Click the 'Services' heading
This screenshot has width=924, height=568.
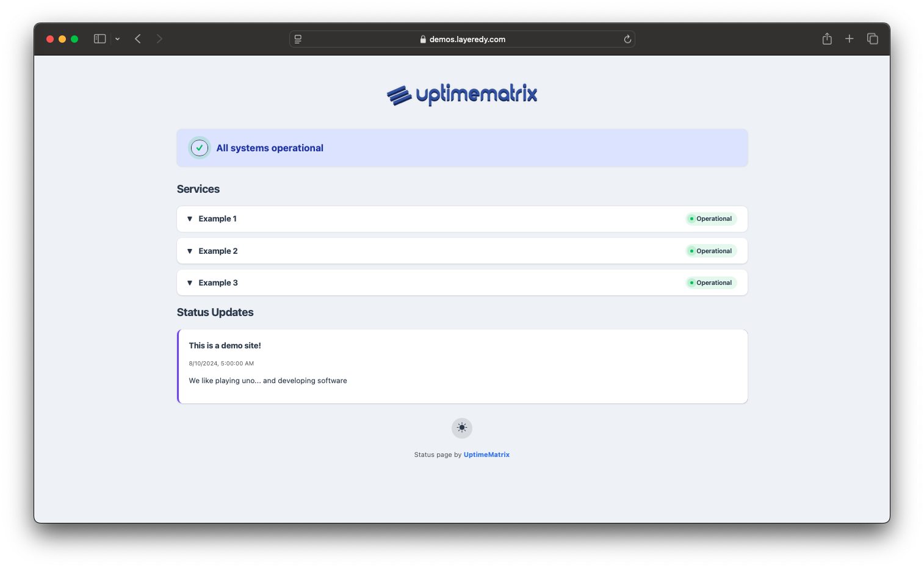point(198,189)
